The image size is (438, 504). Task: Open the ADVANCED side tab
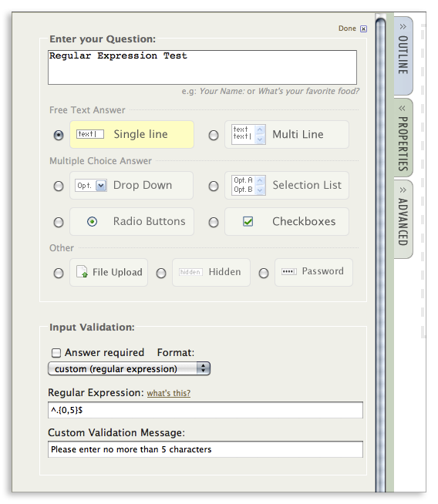[x=403, y=219]
